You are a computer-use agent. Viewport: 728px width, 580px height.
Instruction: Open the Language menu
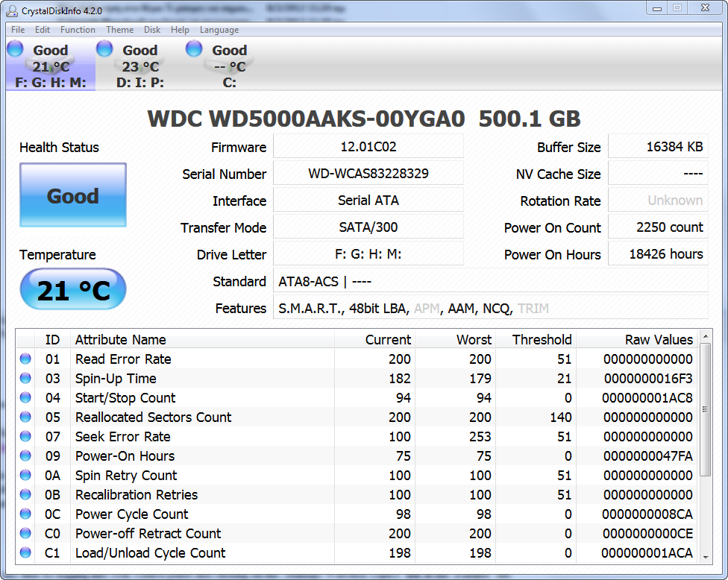click(x=219, y=30)
